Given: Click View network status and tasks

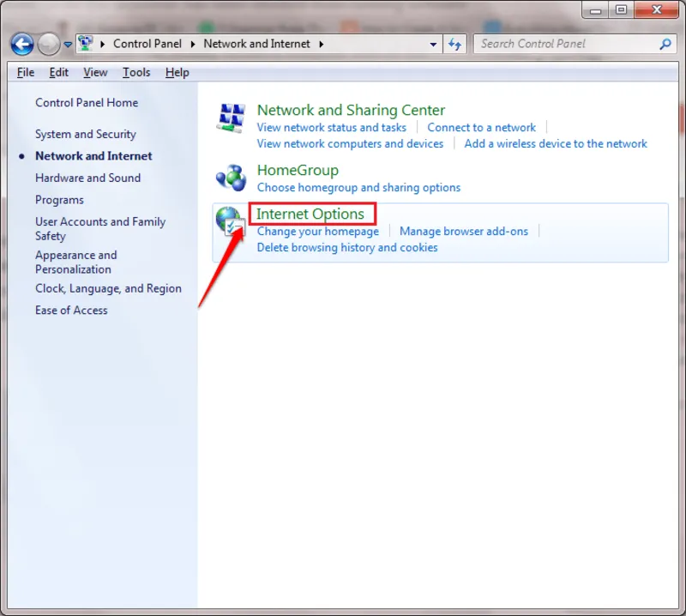Looking at the screenshot, I should (x=332, y=127).
